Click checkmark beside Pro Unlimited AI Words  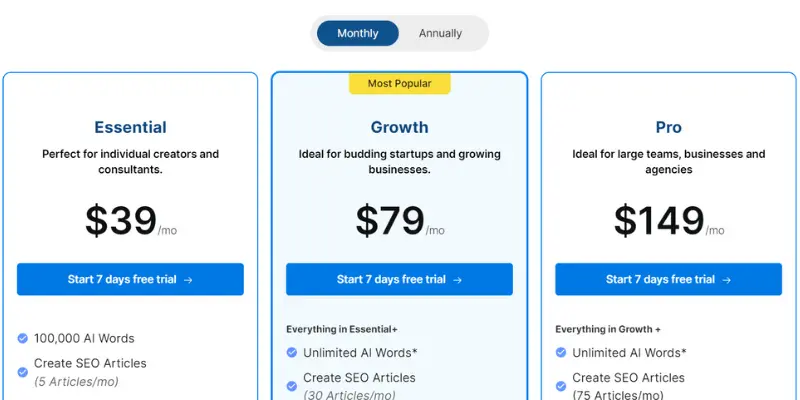561,353
